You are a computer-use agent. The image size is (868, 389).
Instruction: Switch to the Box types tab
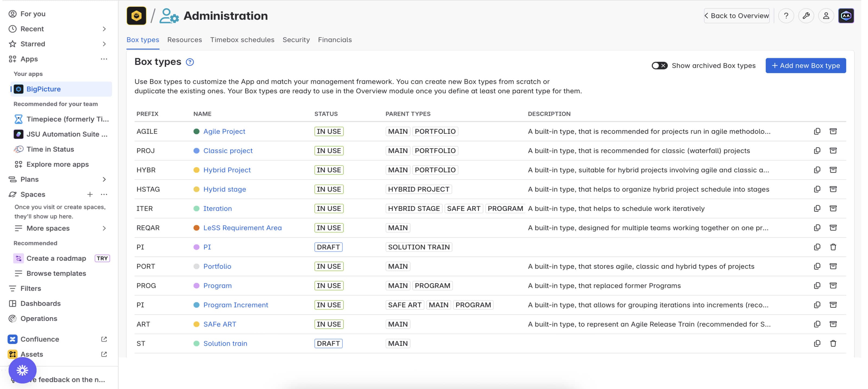pos(143,40)
